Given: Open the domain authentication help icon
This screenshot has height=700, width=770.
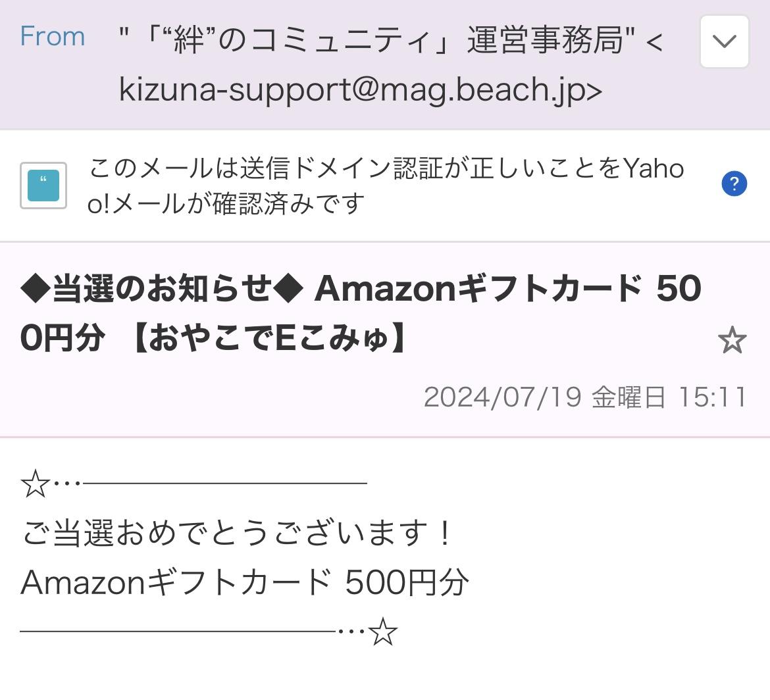Looking at the screenshot, I should point(734,184).
